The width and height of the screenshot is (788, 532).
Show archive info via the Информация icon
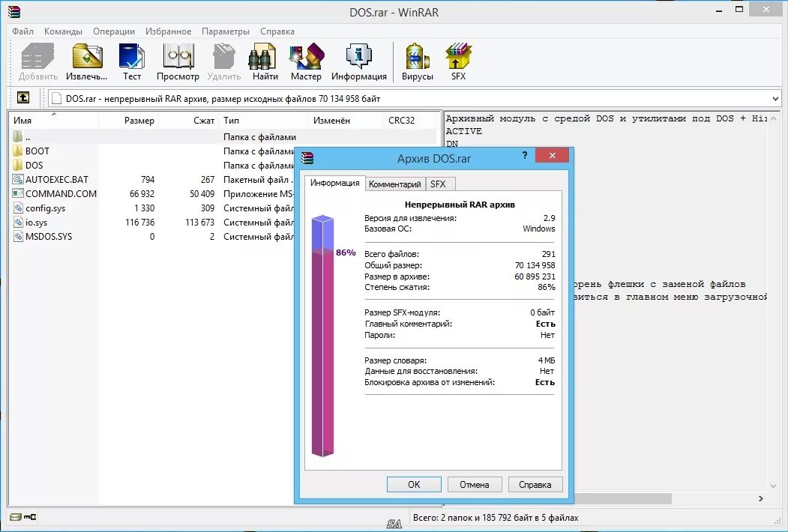359,60
